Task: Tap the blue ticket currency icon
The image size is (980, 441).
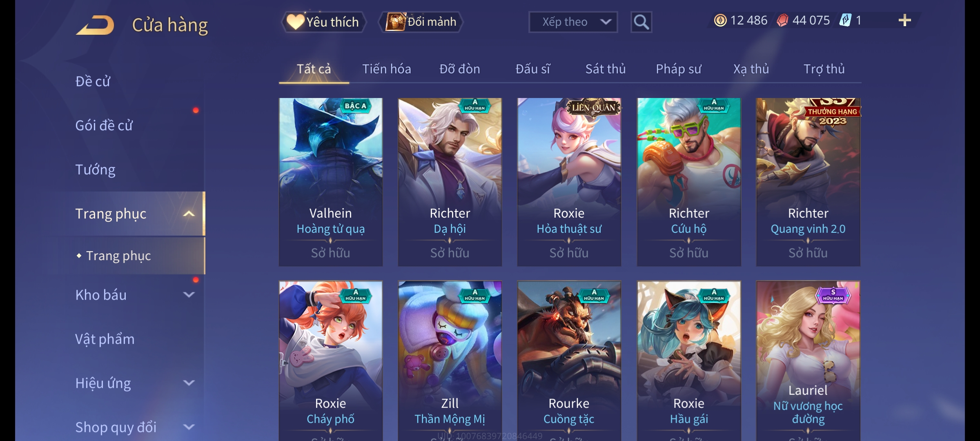Action: (x=845, y=20)
